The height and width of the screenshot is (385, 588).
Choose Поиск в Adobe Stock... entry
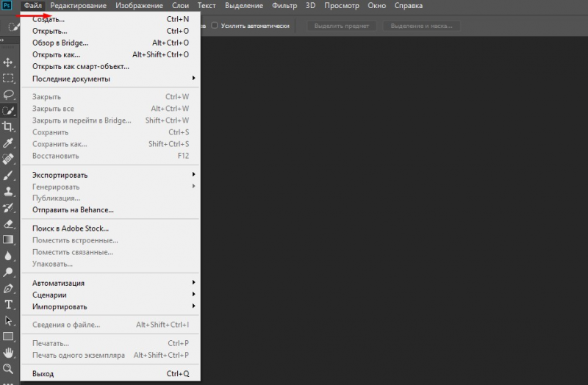coord(111,229)
